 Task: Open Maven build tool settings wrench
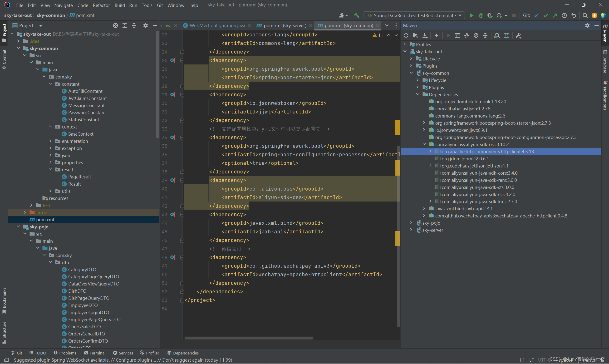pos(518,35)
